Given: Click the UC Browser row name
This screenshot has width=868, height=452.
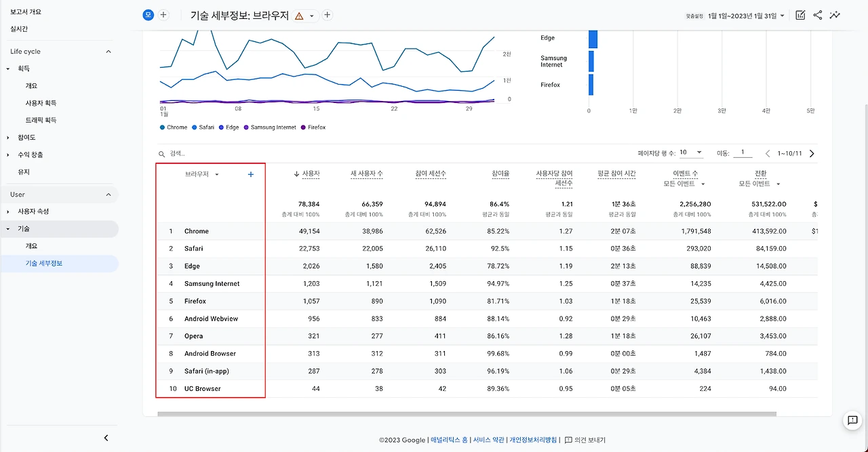Looking at the screenshot, I should click(x=203, y=389).
